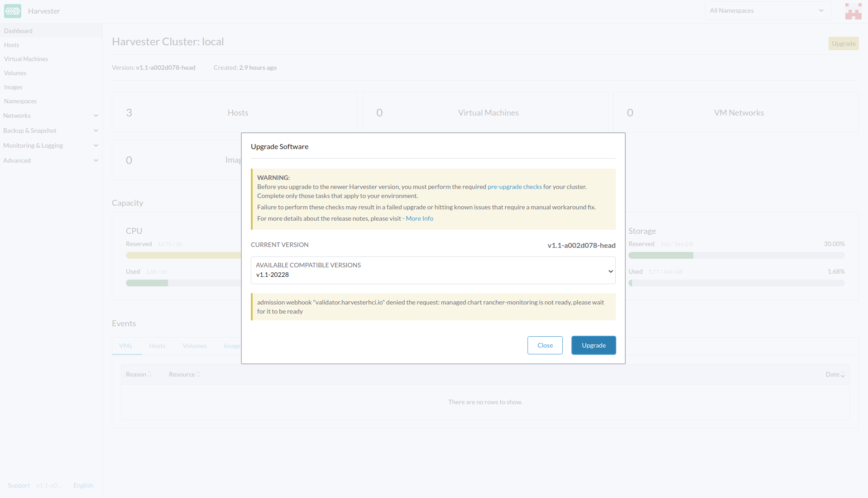Open the pre-upgrade checks link
Image resolution: width=868 pixels, height=498 pixels.
[x=514, y=186]
